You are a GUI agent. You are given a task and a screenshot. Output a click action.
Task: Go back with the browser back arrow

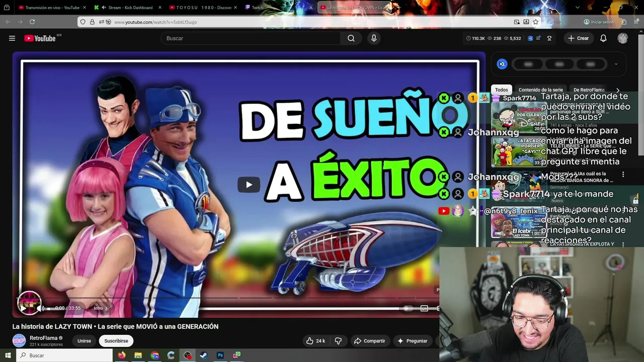point(8,22)
